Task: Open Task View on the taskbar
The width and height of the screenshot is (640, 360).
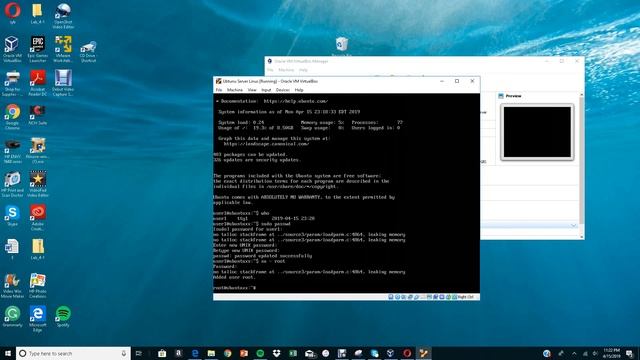Action: (138, 353)
